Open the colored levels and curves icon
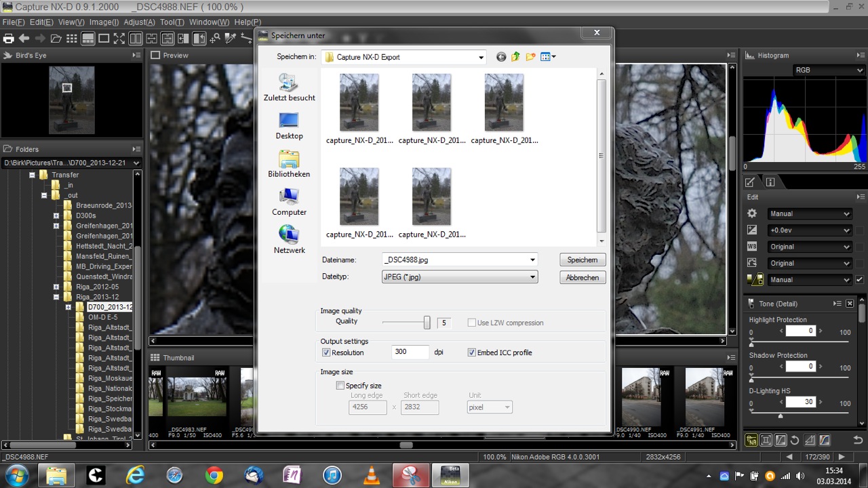This screenshot has width=868, height=488. (825, 440)
